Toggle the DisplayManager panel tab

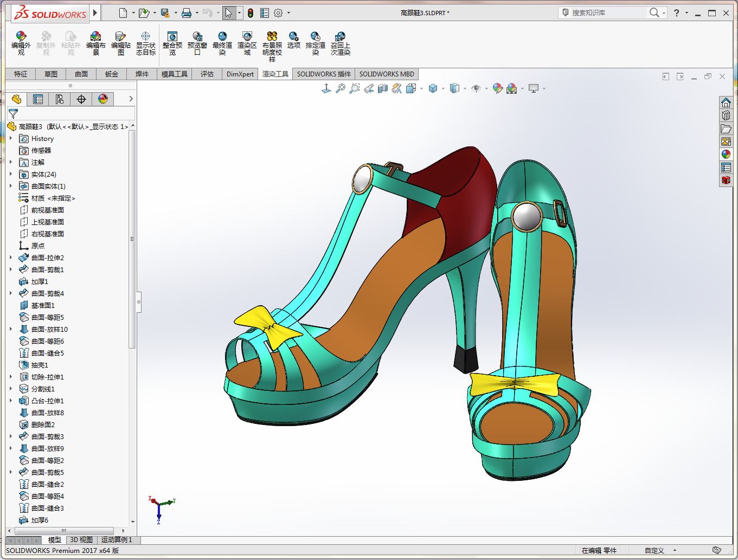click(x=103, y=99)
